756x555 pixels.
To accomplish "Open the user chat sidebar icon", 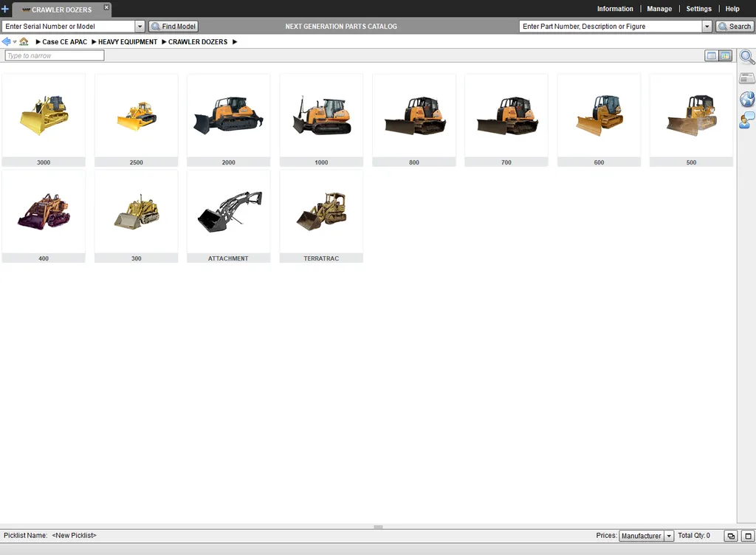I will pyautogui.click(x=747, y=120).
